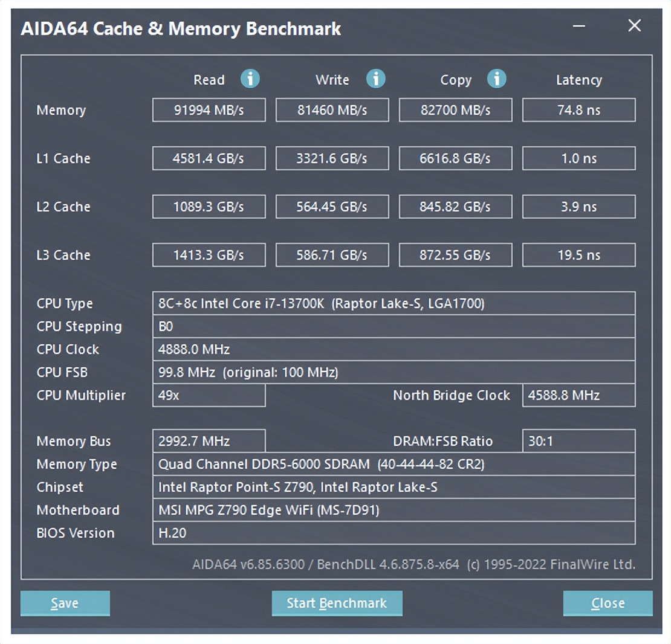
Task: Click the Memory Read result of 91994 MB/s
Action: 209,110
